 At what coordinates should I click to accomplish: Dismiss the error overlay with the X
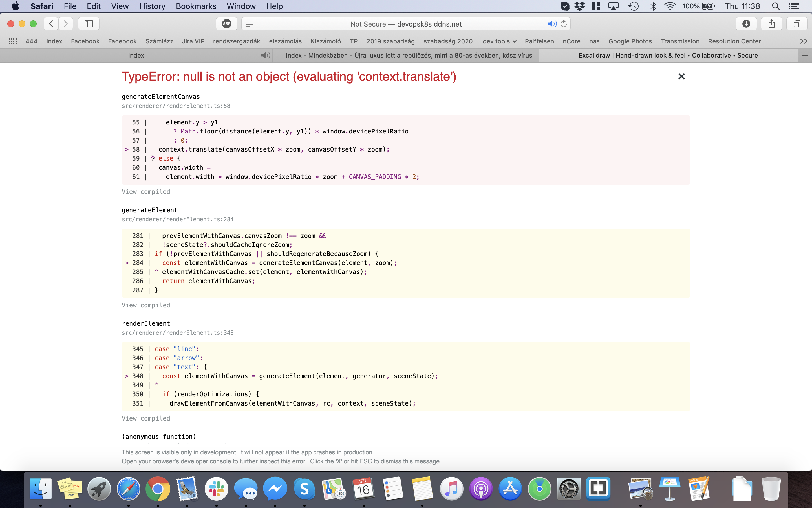(681, 76)
